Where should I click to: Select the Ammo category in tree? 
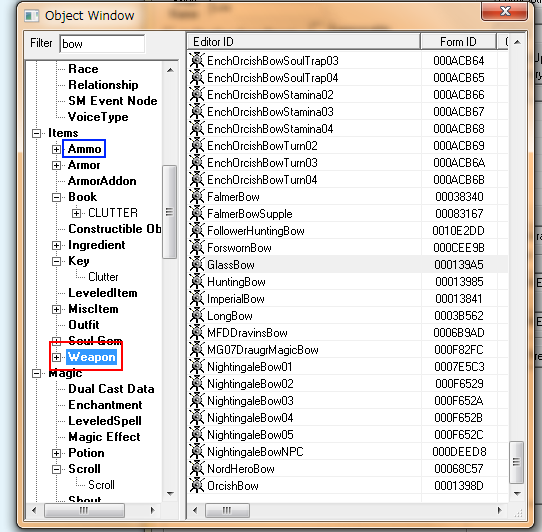coord(84,149)
